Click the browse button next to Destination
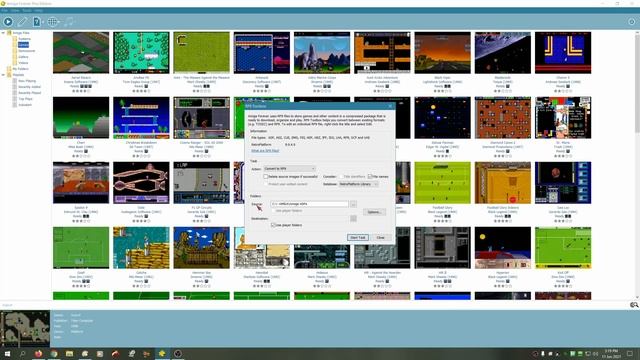The height and width of the screenshot is (360, 640). 353,218
